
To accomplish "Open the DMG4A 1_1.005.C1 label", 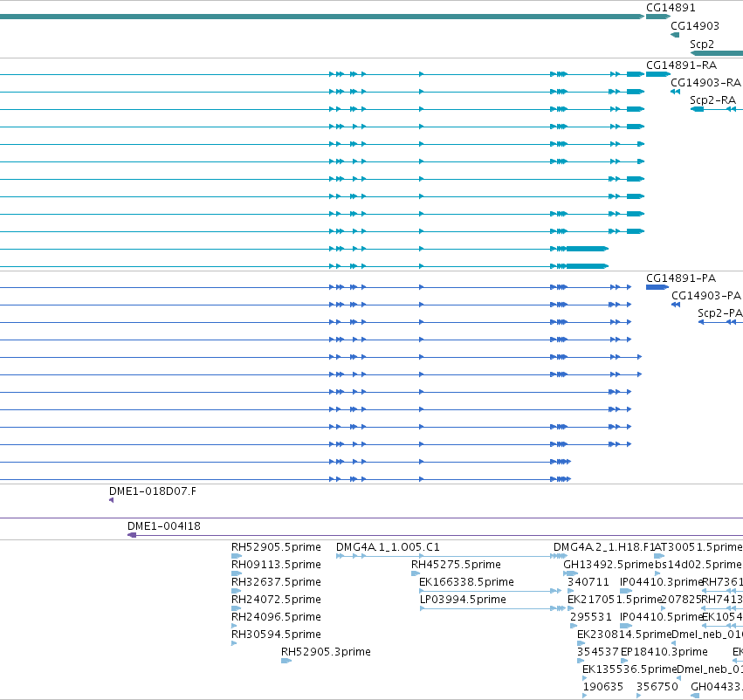I will point(388,547).
